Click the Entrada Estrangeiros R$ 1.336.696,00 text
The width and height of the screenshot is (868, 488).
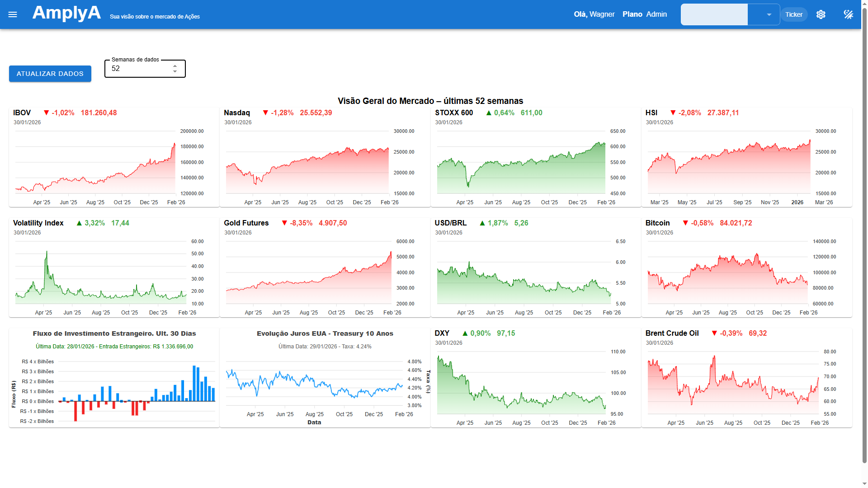click(x=146, y=347)
